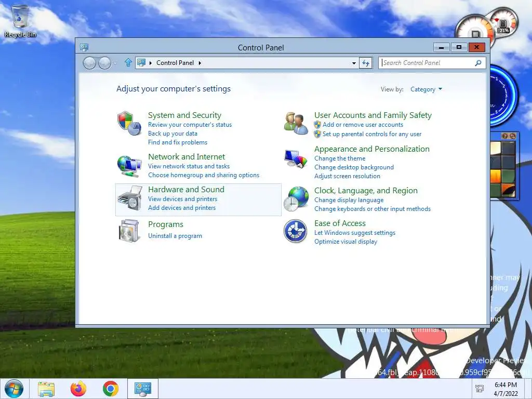Click the Network and Internet globe icon

[129, 166]
